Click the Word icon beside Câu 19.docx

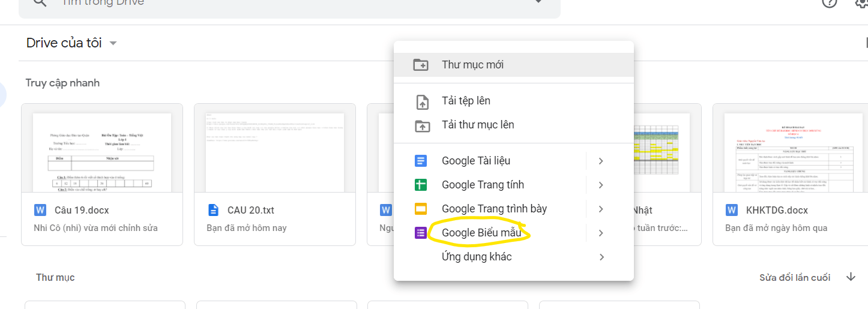pyautogui.click(x=41, y=210)
